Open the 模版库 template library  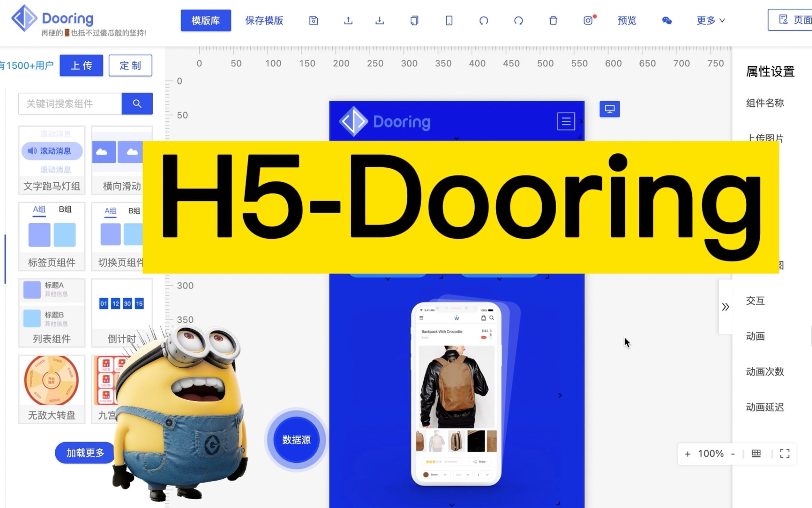206,20
